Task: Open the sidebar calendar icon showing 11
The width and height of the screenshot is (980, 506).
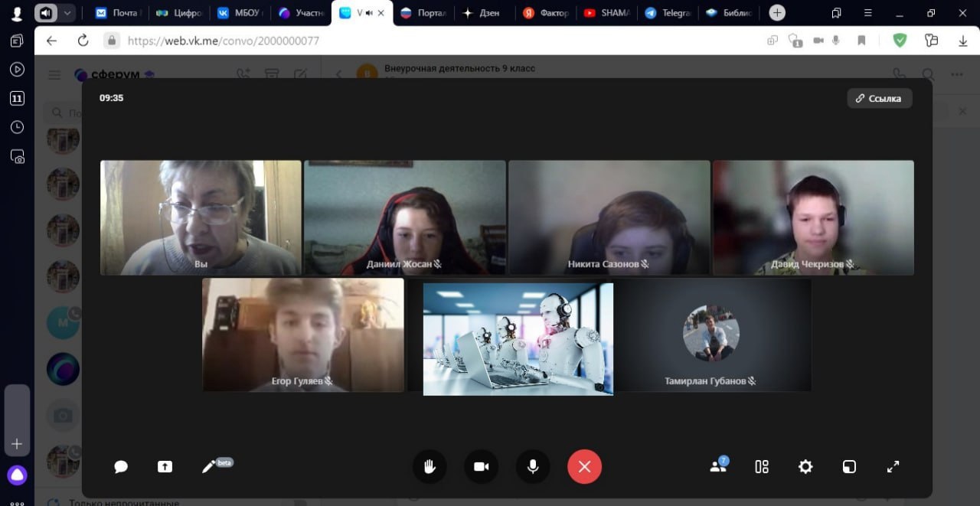Action: pyautogui.click(x=17, y=98)
